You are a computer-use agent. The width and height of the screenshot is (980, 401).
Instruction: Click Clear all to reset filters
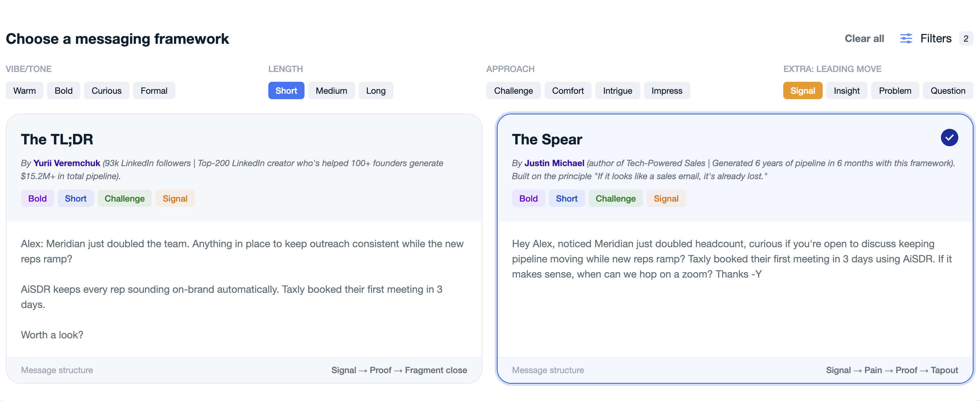click(x=864, y=38)
